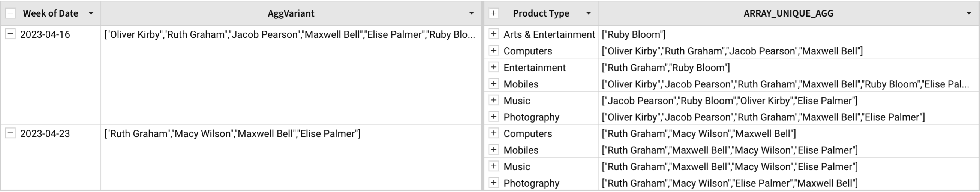This screenshot has height=192, width=980.
Task: Expand the Product Type column header
Action: pos(493,13)
